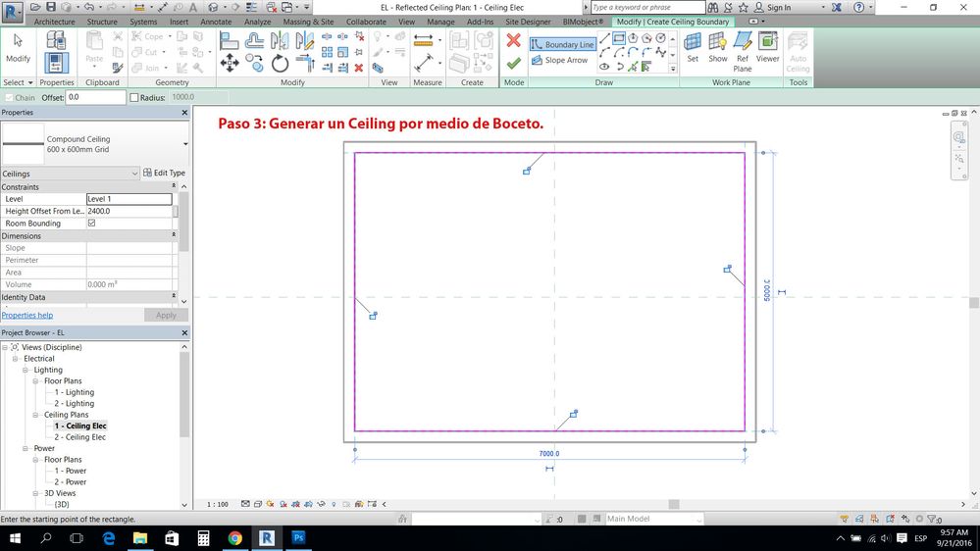Open the work plane Viewer

[x=767, y=47]
